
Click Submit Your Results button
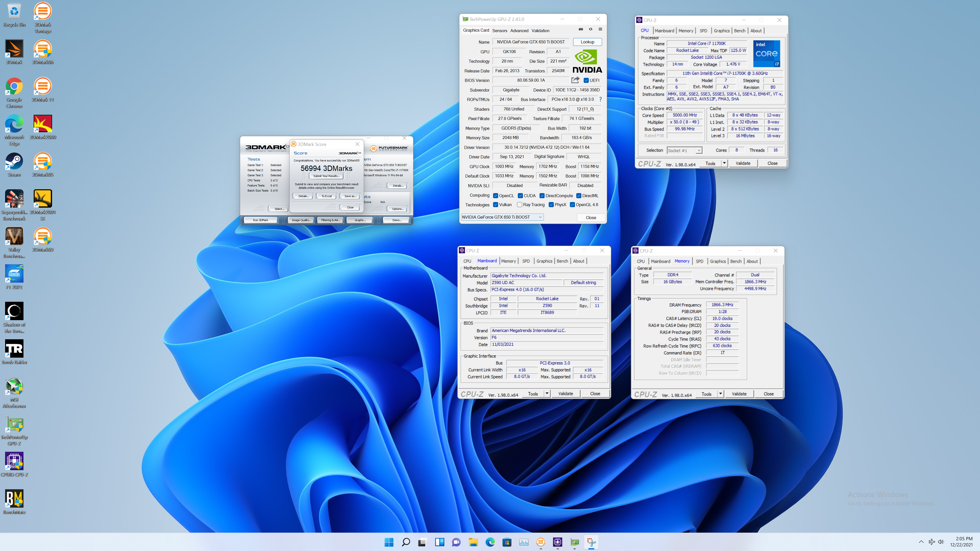(x=326, y=176)
